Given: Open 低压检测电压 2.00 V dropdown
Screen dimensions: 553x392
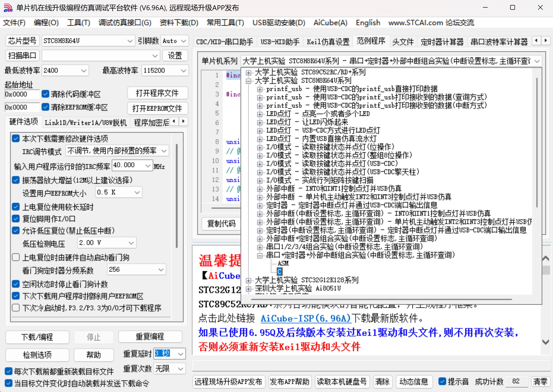Looking at the screenshot, I should 131,243.
